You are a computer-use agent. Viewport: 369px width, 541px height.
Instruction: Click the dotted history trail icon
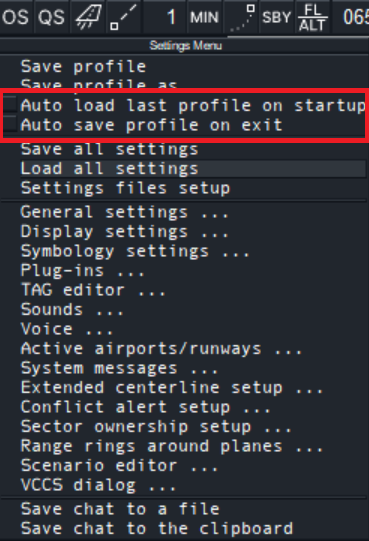[242, 17]
